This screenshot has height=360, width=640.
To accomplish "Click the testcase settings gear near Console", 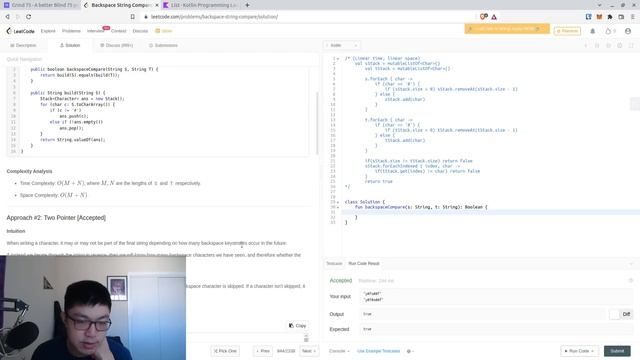I will (x=409, y=351).
